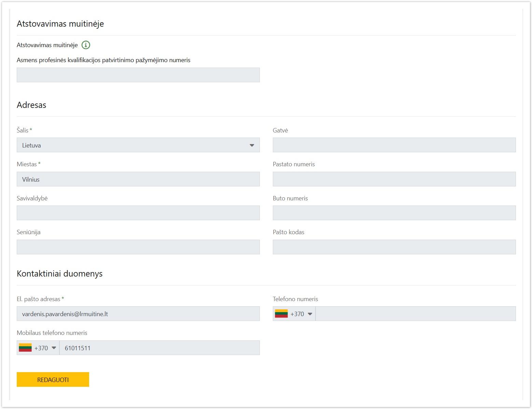Click the Seniūnija input field
The image size is (532, 409).
click(138, 247)
